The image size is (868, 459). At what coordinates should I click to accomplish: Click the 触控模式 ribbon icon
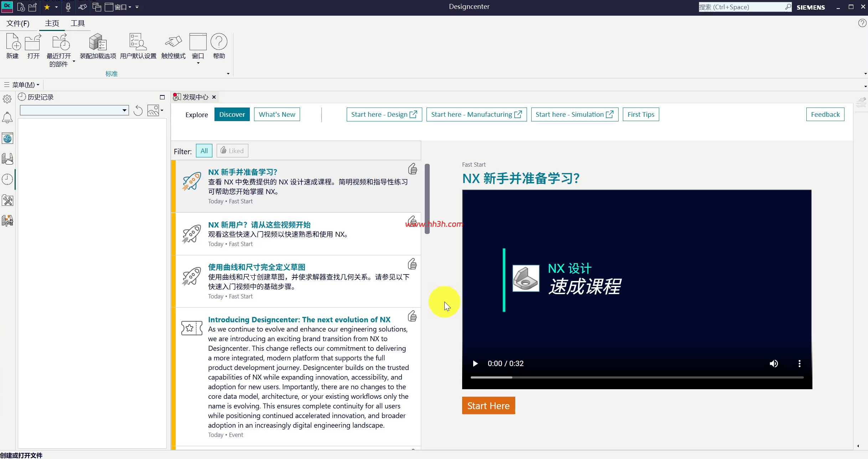(x=174, y=42)
